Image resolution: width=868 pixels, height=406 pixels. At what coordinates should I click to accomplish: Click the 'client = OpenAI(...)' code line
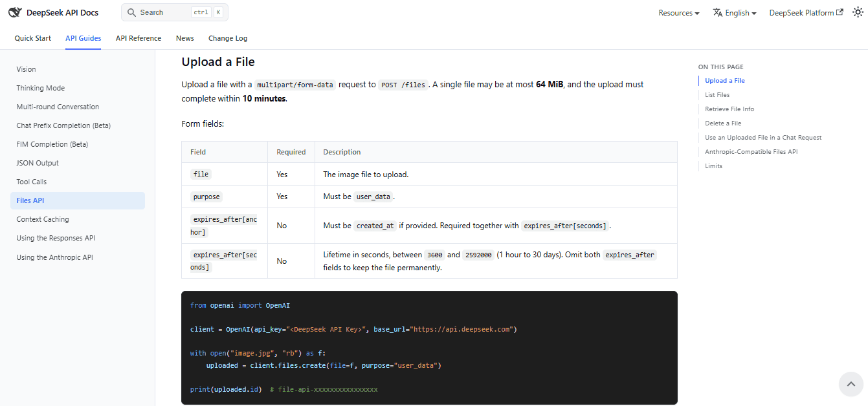pyautogui.click(x=353, y=329)
